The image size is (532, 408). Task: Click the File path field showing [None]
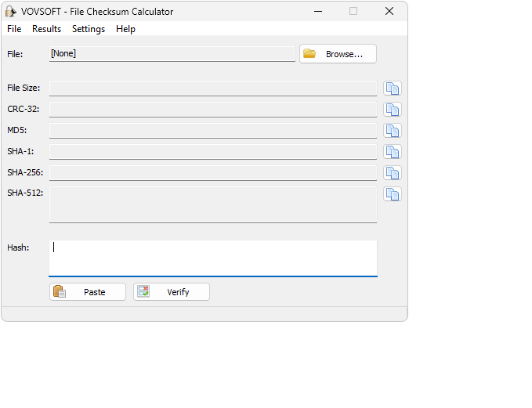172,54
